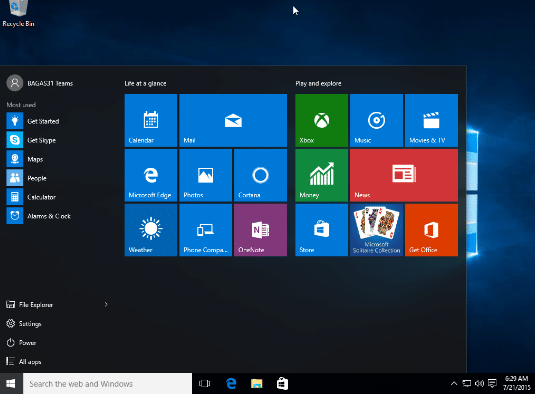
Task: Expand File Explorer jump list arrow
Action: pos(106,304)
